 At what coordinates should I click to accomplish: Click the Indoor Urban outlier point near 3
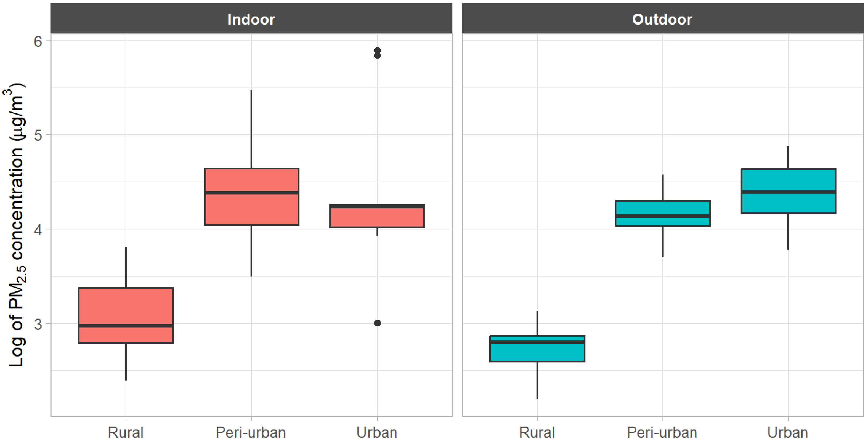377,323
